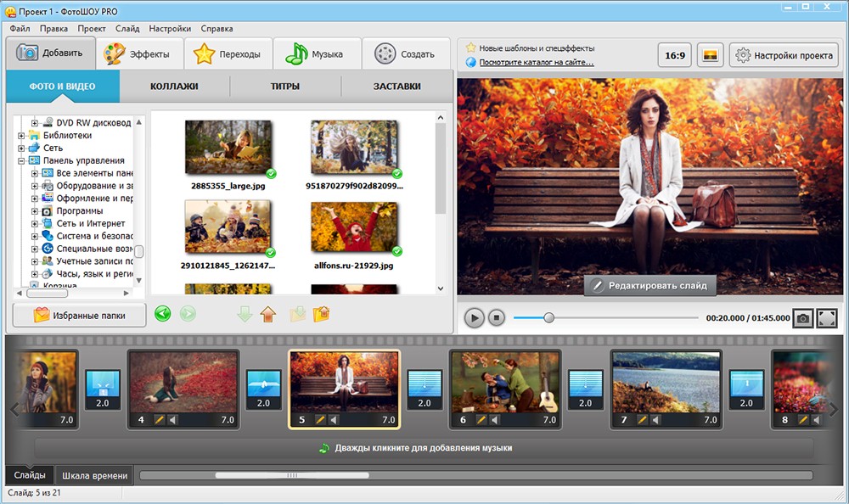849x504 pixels.
Task: Switch to the Шкала времени tab
Action: pos(95,475)
